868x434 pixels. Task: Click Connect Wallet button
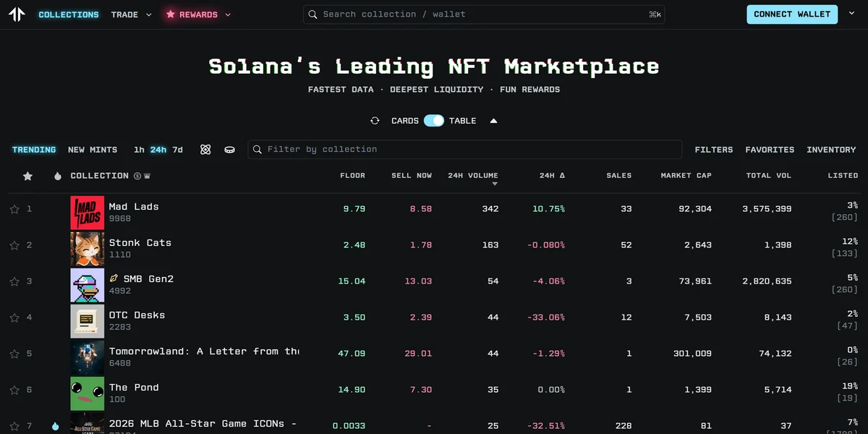coord(792,14)
